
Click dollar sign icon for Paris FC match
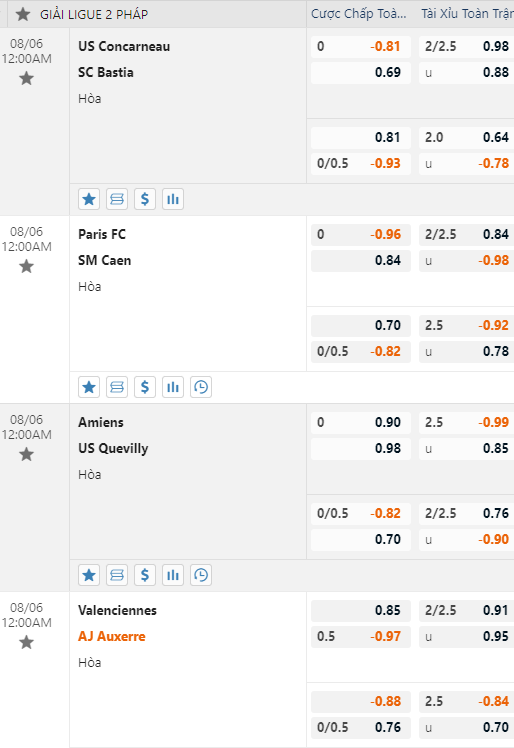145,387
